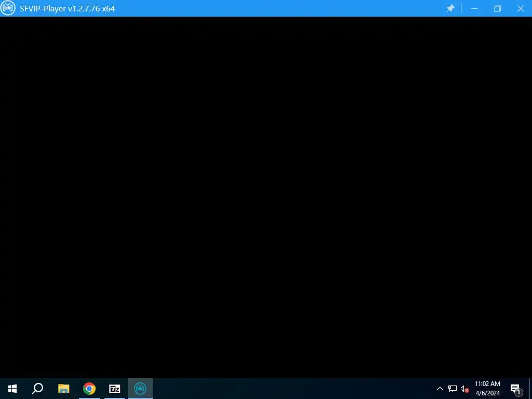Show hidden system tray icons

click(440, 389)
